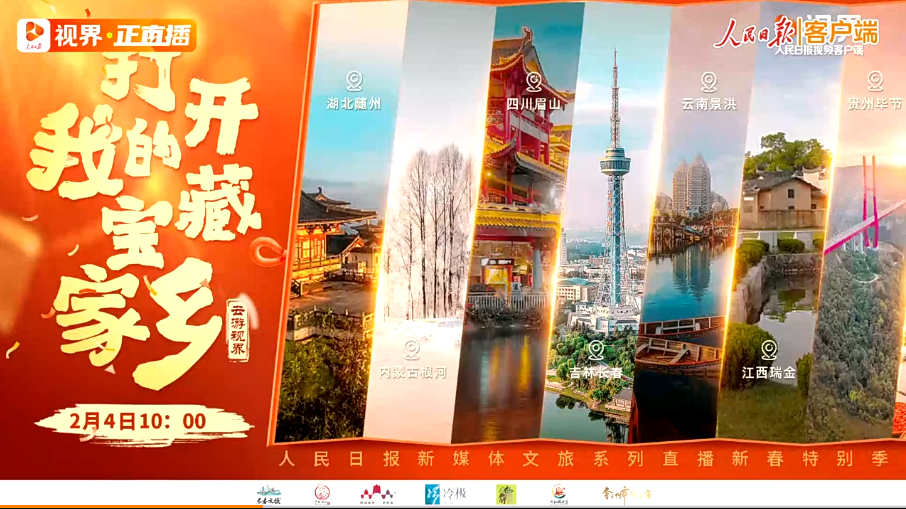This screenshot has height=509, width=906.
Task: Click the 人民日报客户端 logo
Action: pyautogui.click(x=796, y=35)
